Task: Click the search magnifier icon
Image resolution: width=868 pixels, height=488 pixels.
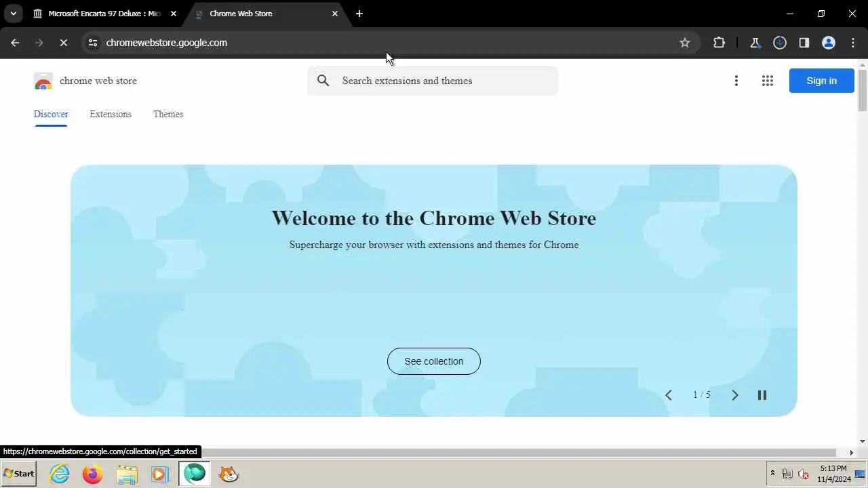Action: pos(323,81)
